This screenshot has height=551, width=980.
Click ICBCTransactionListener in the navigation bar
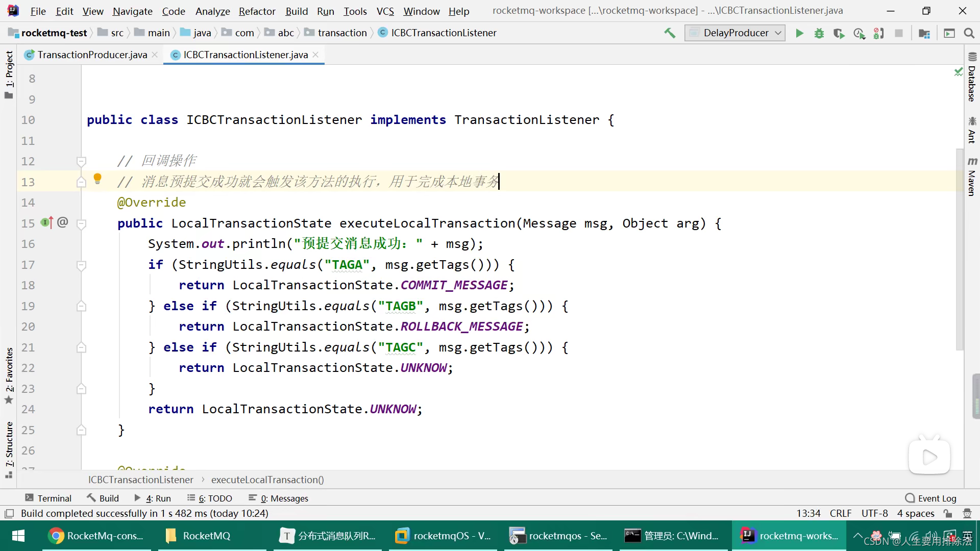437,33
